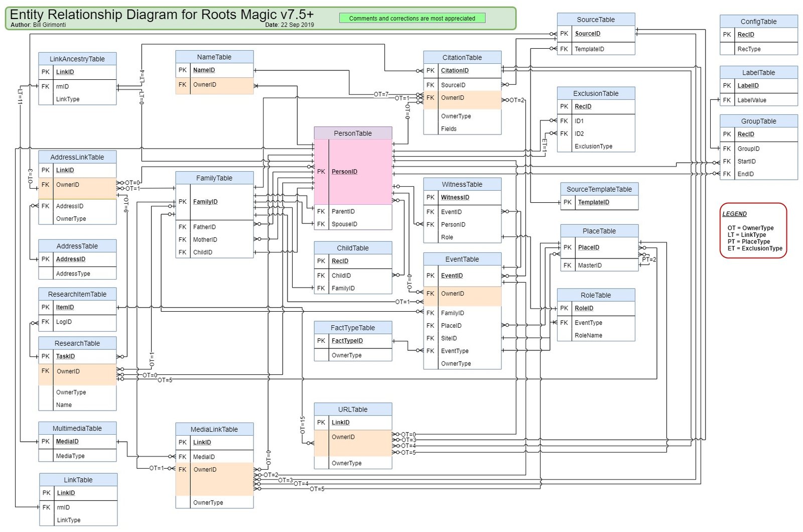This screenshot has height=532, width=803.
Task: Select the AddressTable header
Action: [x=77, y=246]
